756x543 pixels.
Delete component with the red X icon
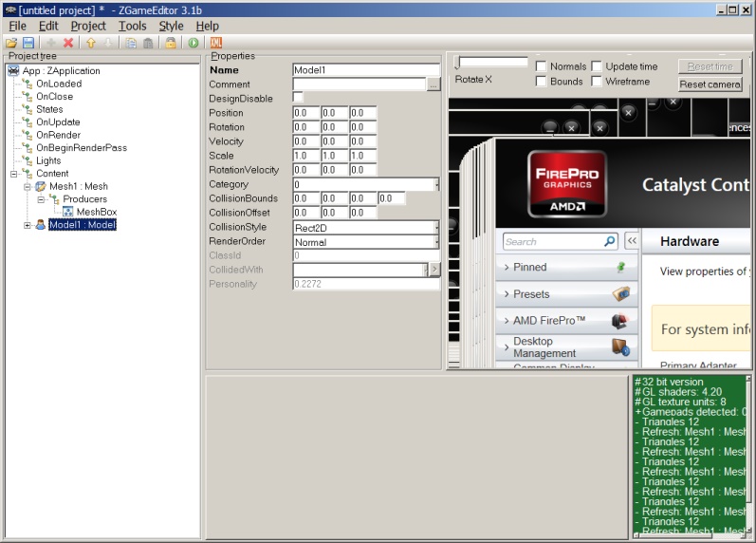click(x=68, y=43)
